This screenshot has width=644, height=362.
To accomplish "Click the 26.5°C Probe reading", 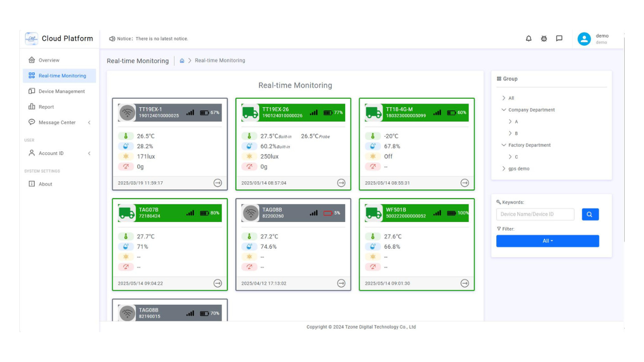I will [316, 136].
